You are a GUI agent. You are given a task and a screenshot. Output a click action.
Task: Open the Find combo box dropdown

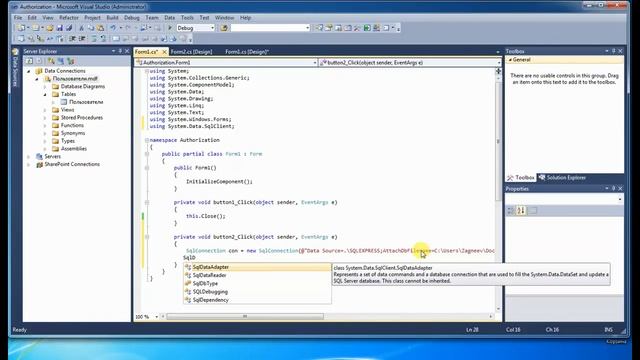[x=307, y=28]
